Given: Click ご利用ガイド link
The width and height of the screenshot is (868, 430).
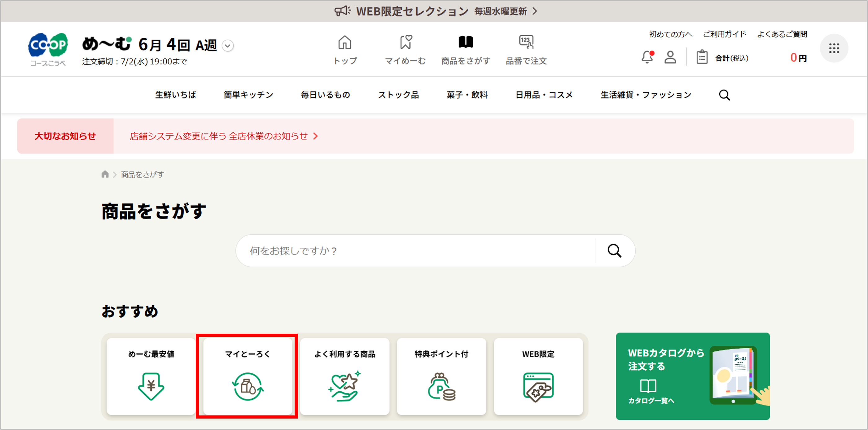Looking at the screenshot, I should tap(725, 34).
